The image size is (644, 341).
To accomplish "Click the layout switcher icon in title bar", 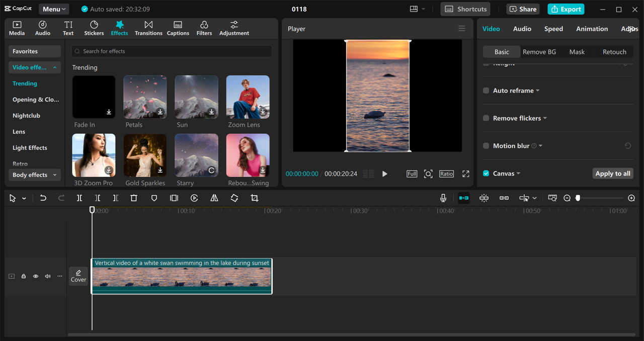I will 414,9.
